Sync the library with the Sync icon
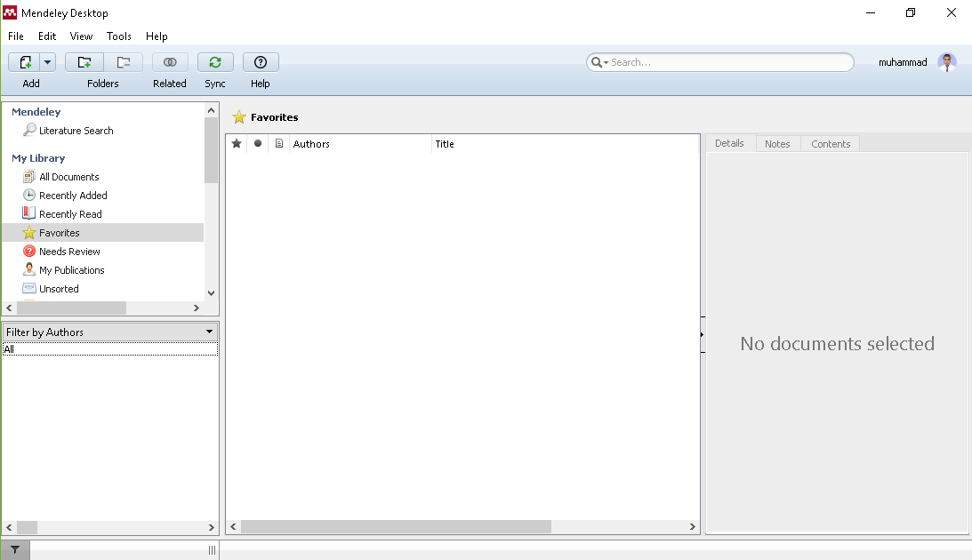The image size is (972, 560). click(215, 62)
